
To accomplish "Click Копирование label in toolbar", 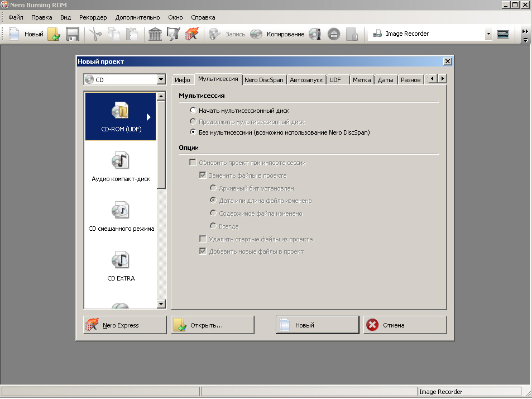I will tap(285, 34).
